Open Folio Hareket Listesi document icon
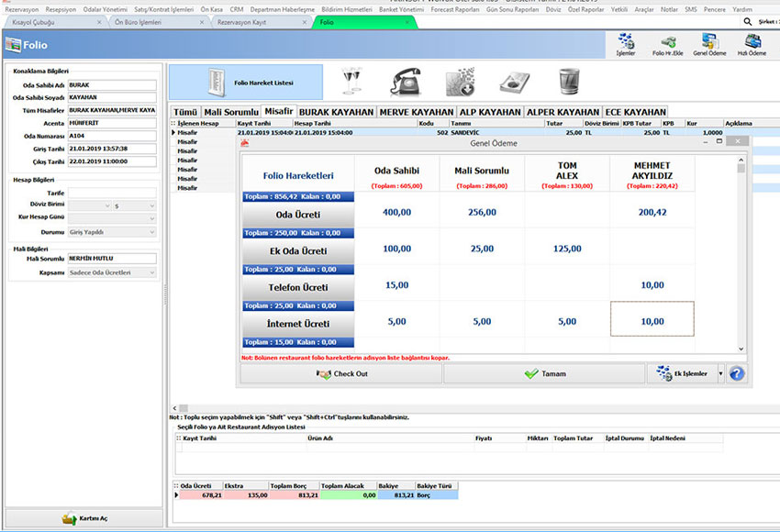The image size is (780, 532). 217,83
